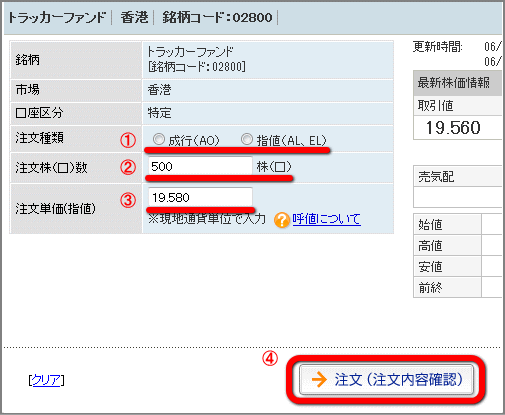Click the orange arrow icon on order button
505x415 pixels.
319,379
